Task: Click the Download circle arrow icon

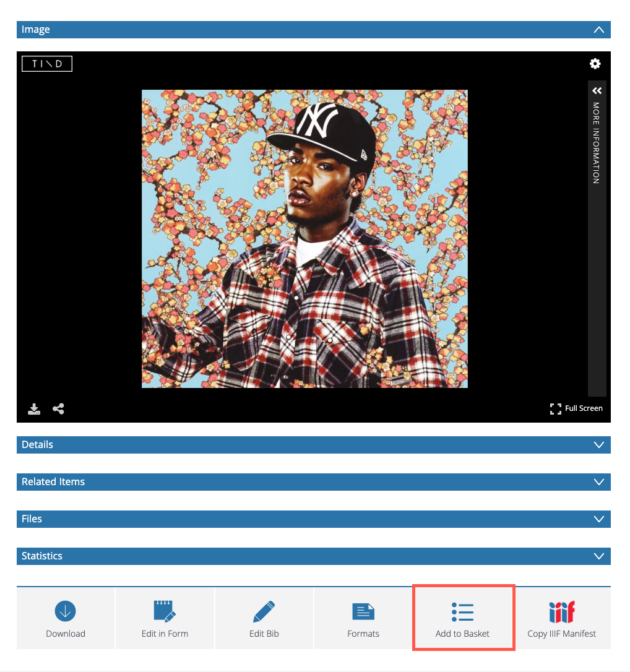Action: 65,611
